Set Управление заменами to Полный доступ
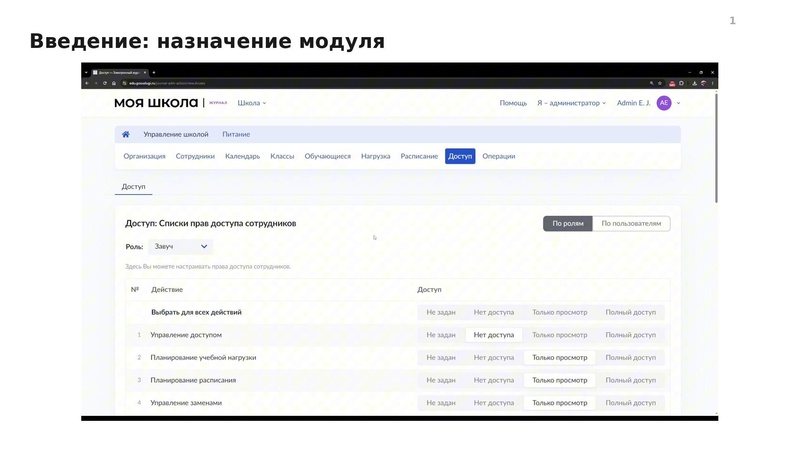 (631, 403)
